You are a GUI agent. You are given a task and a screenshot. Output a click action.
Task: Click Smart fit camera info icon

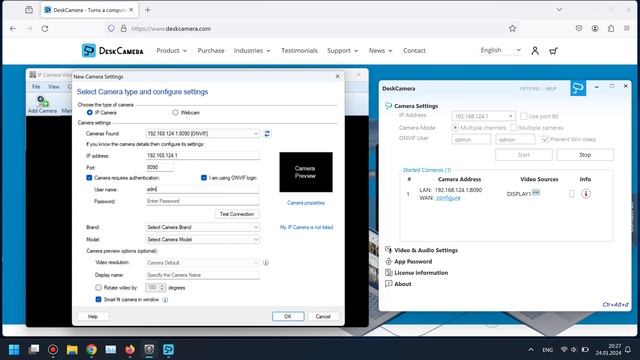click(165, 300)
